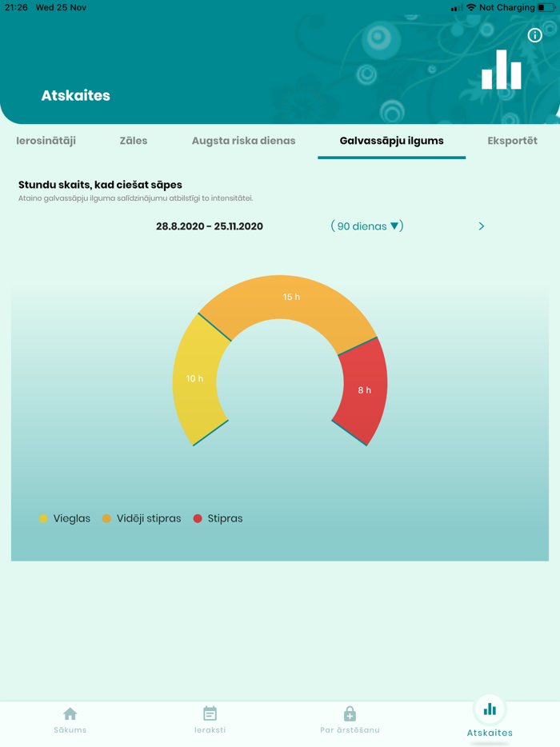Tap the 21:26 clock in status bar
Image resolution: width=560 pixels, height=747 pixels.
click(x=16, y=7)
